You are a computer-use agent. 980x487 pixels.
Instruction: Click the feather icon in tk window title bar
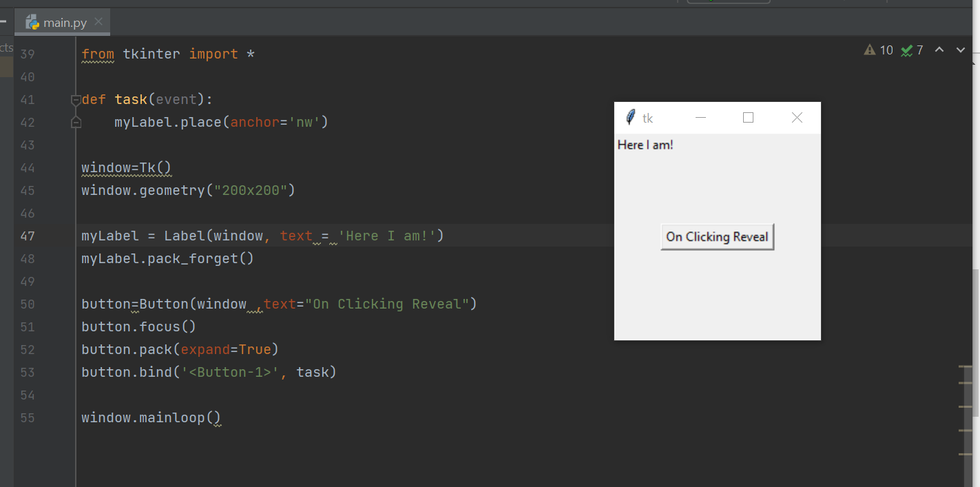click(x=630, y=118)
